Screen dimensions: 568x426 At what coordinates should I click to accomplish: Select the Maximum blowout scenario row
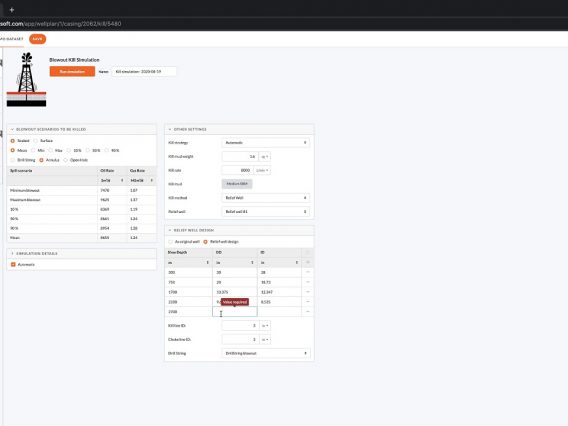[82, 200]
